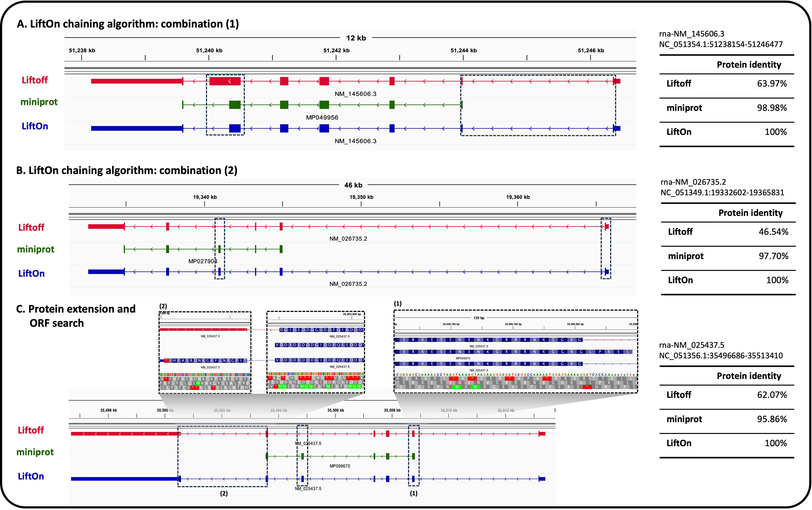Click the 'rna-NM_025437.5' identifier
The height and width of the screenshot is (510, 812).
point(692,345)
